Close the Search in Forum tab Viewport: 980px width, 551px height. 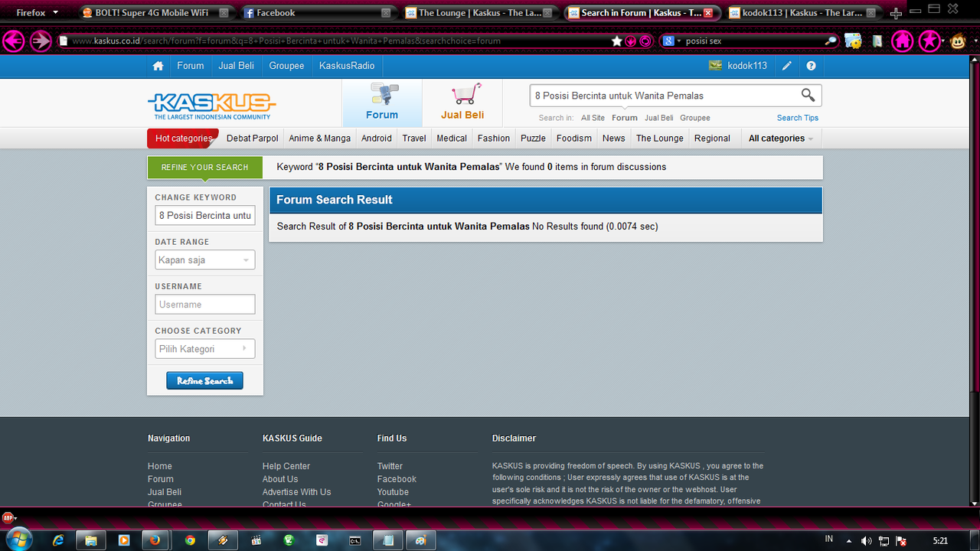(708, 13)
